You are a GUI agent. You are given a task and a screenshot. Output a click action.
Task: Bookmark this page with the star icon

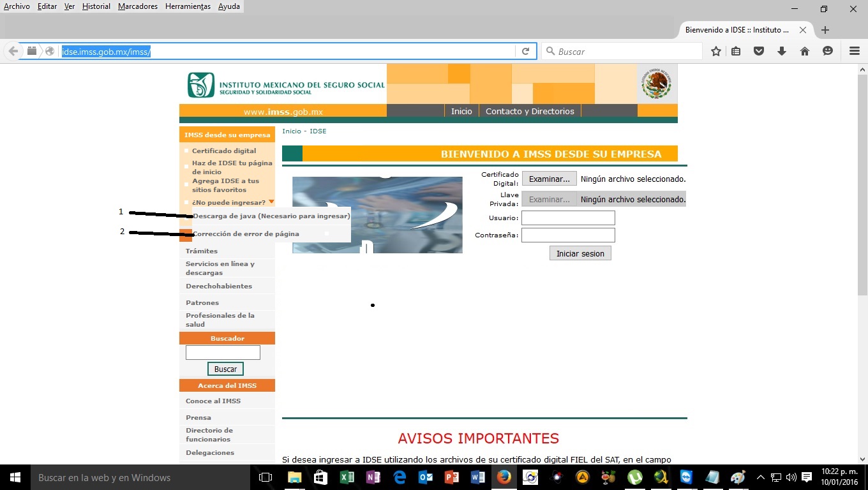pos(716,52)
